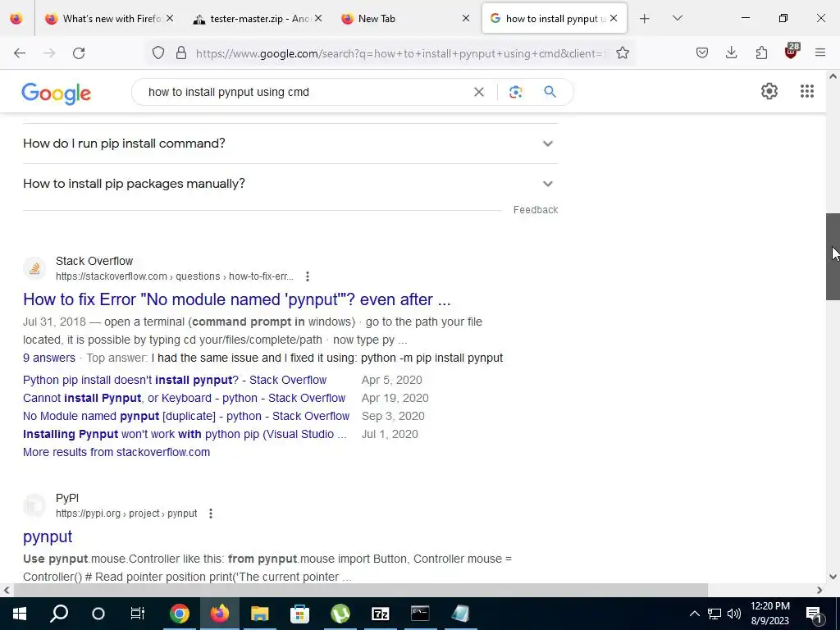Bookmark this page with the star
The width and height of the screenshot is (840, 630).
(623, 53)
